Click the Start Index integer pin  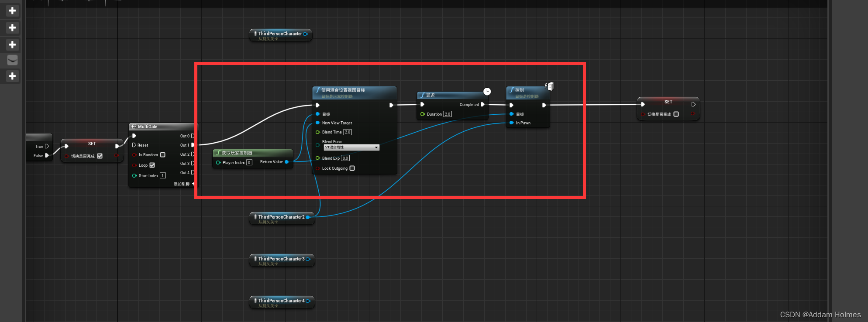click(134, 175)
